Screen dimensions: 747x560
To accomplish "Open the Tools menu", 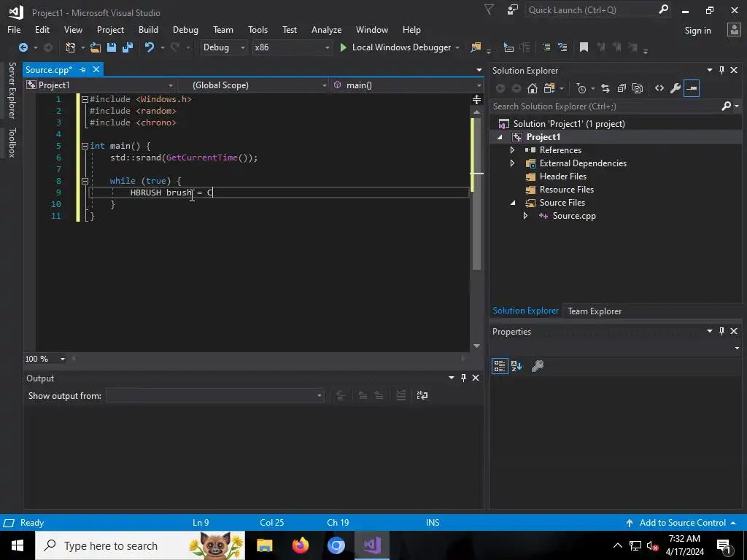I will [258, 29].
